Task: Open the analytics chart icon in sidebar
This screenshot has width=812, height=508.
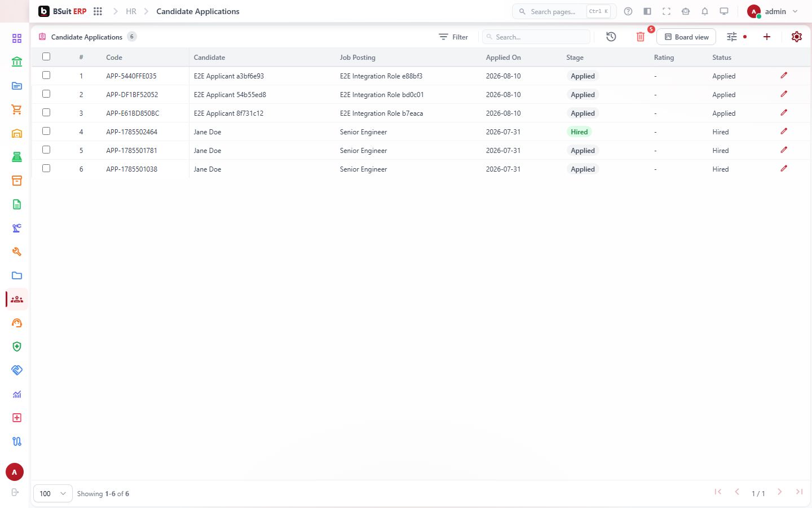Action: 17,394
